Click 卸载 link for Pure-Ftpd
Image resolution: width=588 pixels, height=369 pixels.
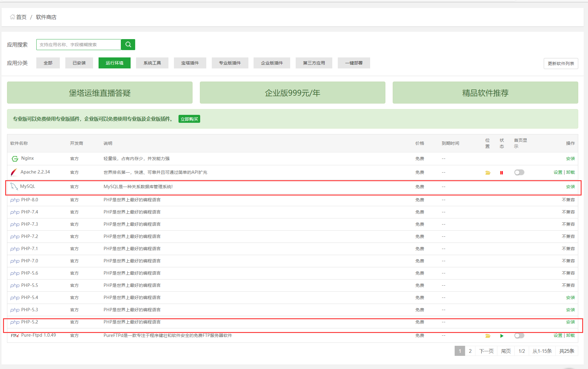point(570,335)
